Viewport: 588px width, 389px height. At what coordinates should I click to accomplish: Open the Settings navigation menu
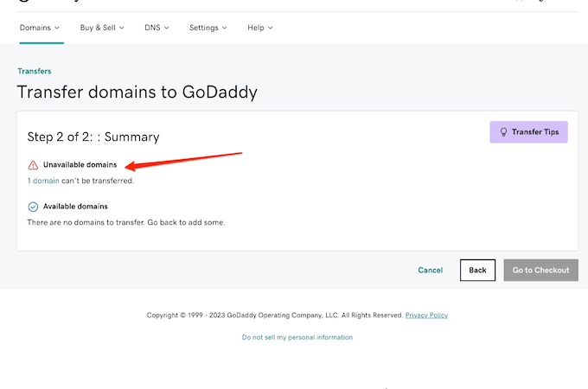point(208,28)
